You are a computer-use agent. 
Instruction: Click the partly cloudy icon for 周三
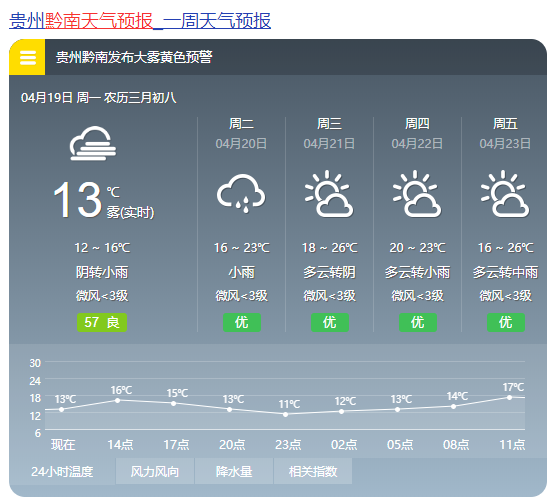point(329,194)
